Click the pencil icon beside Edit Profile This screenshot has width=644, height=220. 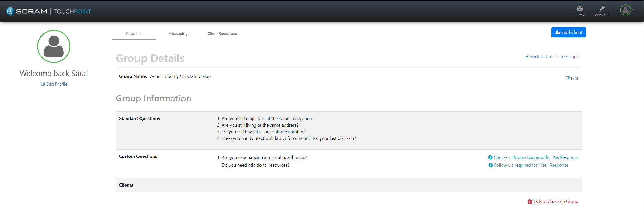tap(43, 84)
